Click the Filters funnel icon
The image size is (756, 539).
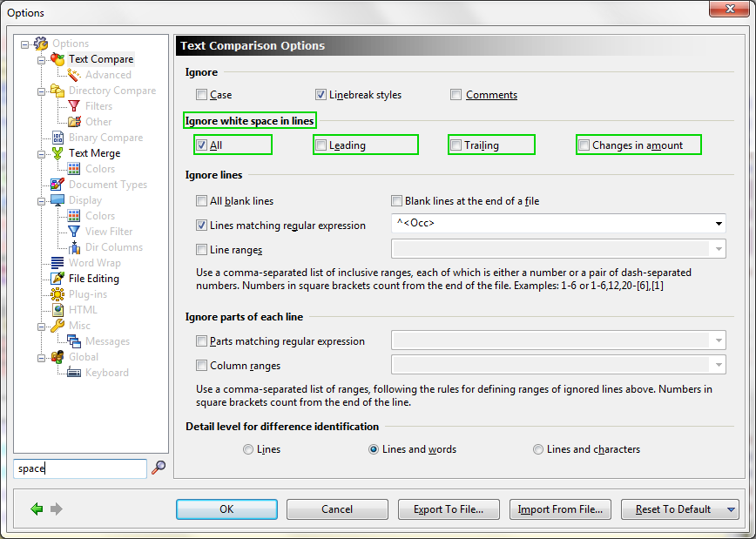[74, 106]
